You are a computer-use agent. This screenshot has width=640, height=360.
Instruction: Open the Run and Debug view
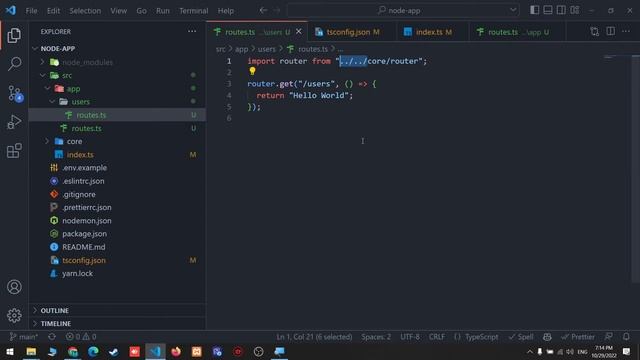click(x=14, y=122)
